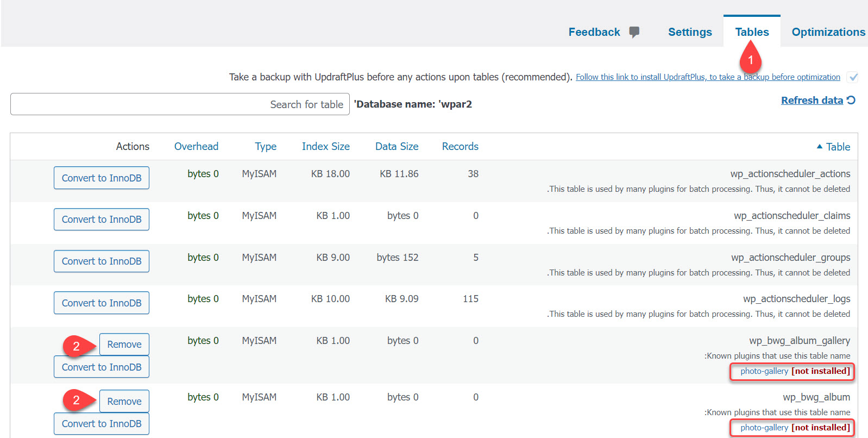The width and height of the screenshot is (868, 438).
Task: Open the Settings tab
Action: 689,32
